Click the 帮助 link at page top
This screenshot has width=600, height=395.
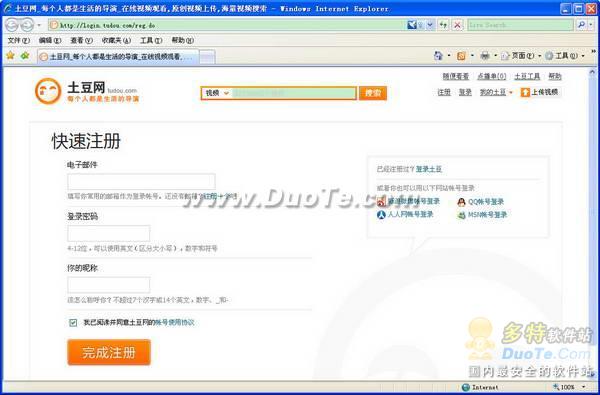pyautogui.click(x=554, y=77)
